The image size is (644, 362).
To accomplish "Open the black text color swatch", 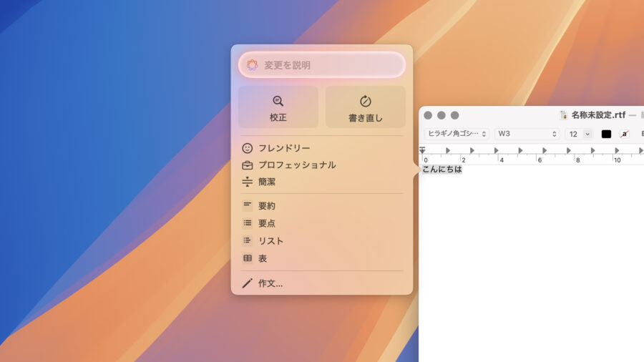I will point(606,134).
